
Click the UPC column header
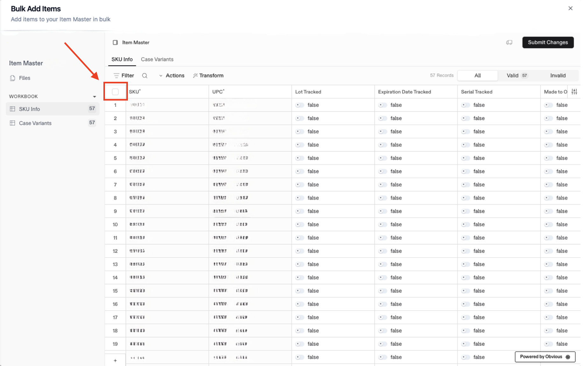tap(250, 92)
